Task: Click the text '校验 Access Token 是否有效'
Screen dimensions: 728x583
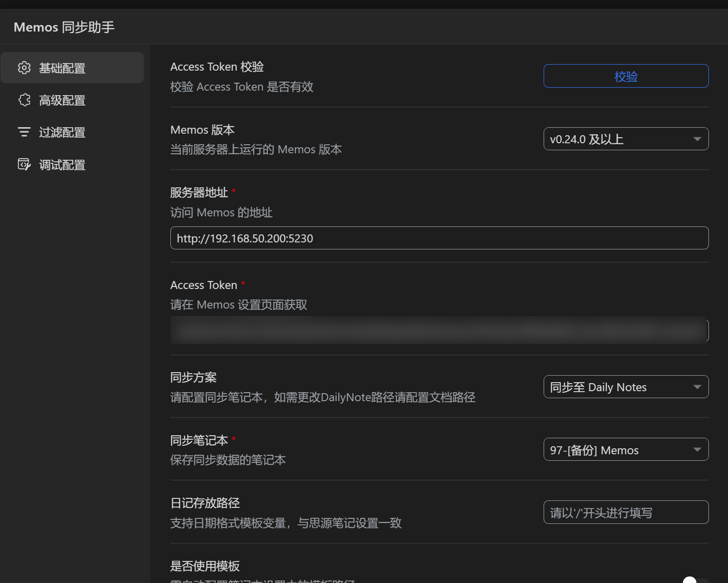Action: click(241, 87)
